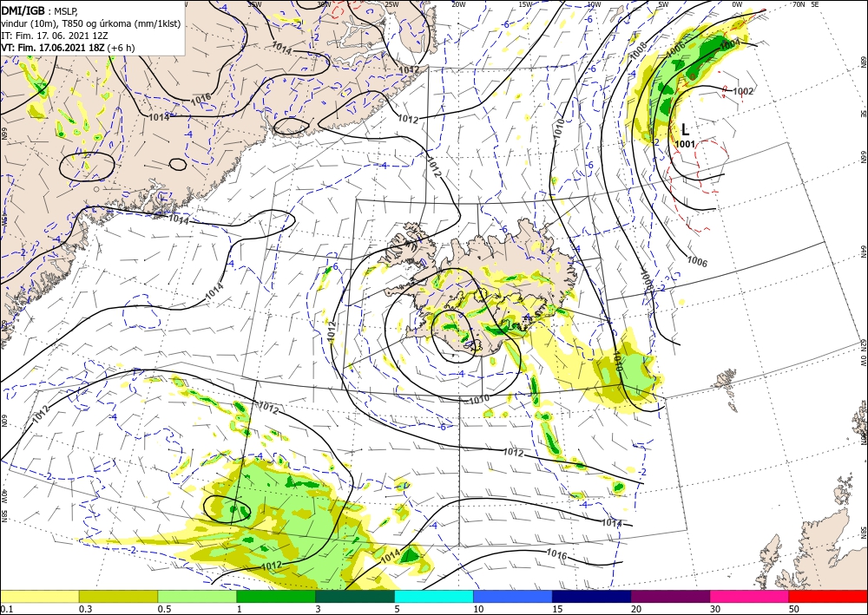Click the red 50+ mm legend band

828,596
